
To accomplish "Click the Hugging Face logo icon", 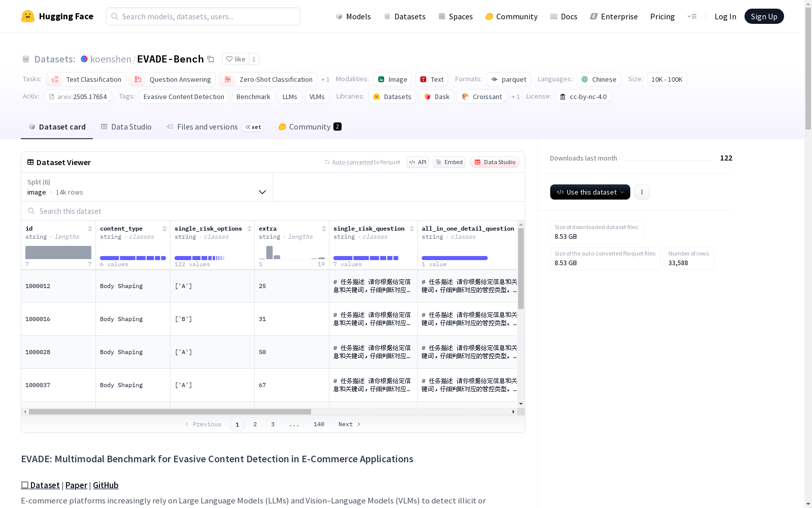I will (x=28, y=16).
